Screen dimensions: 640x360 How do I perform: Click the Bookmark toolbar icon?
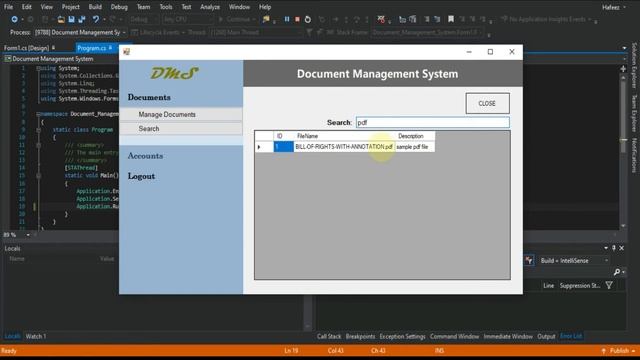(451, 19)
